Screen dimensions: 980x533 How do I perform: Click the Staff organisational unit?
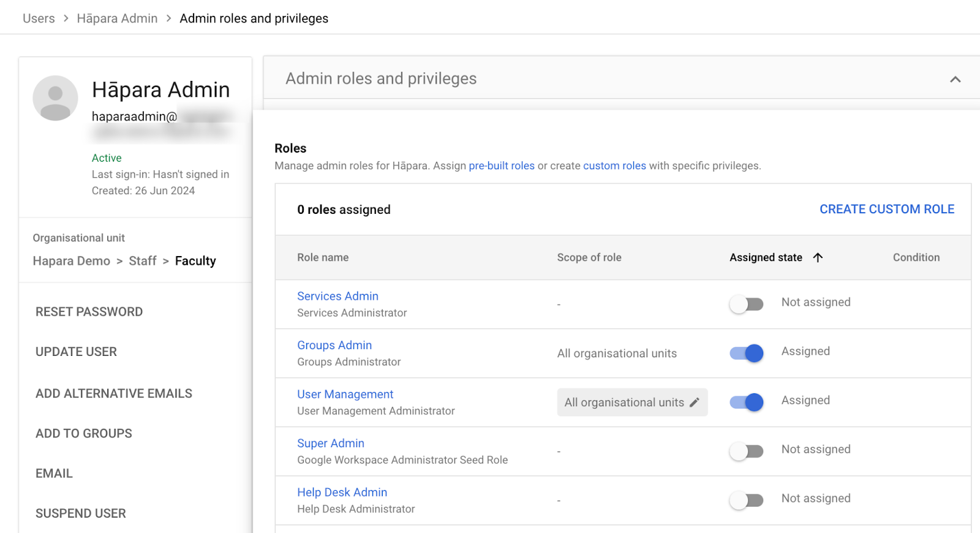coord(143,261)
